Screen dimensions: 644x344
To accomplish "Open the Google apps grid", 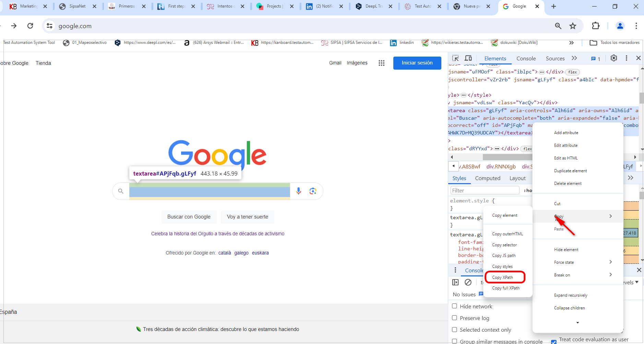I will click(x=381, y=63).
